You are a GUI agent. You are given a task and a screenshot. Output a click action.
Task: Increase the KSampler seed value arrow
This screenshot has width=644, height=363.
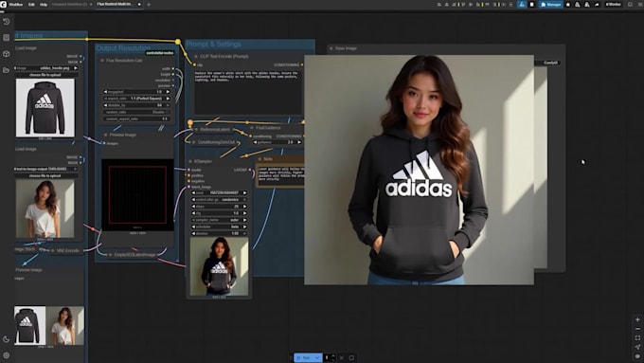click(244, 192)
